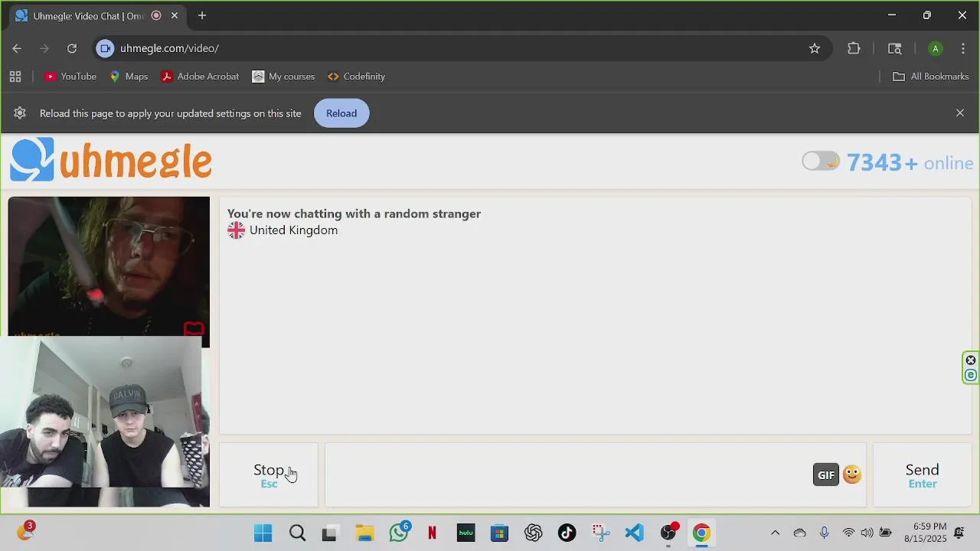
Task: Click the camera permission icon in the address bar
Action: (106, 48)
